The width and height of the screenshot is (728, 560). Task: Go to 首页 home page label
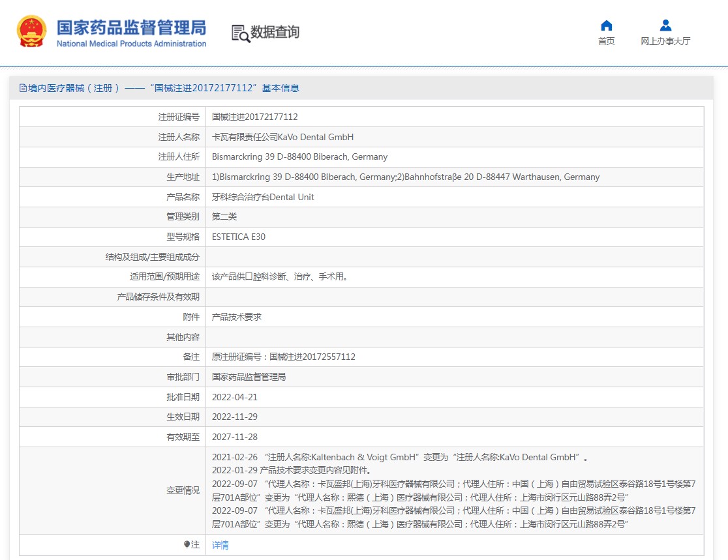[606, 41]
